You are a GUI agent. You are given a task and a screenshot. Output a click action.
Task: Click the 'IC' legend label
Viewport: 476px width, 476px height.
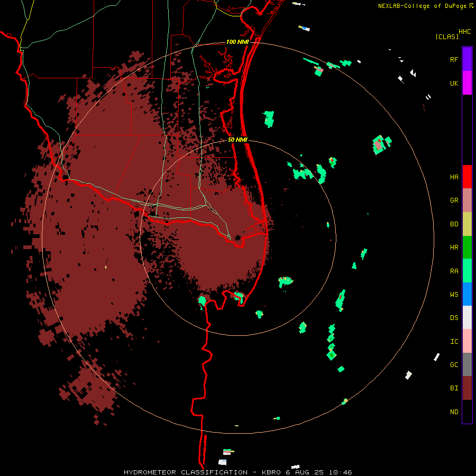(454, 342)
